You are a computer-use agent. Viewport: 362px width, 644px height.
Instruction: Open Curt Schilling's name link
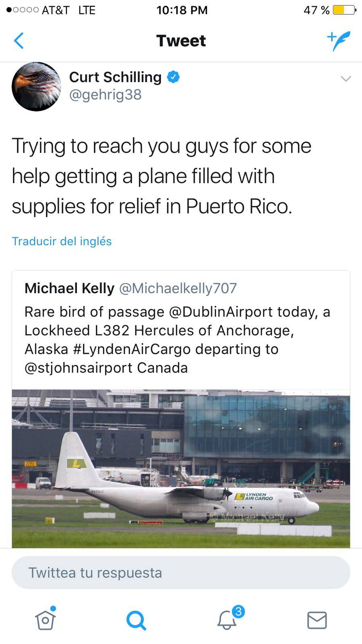pos(115,77)
